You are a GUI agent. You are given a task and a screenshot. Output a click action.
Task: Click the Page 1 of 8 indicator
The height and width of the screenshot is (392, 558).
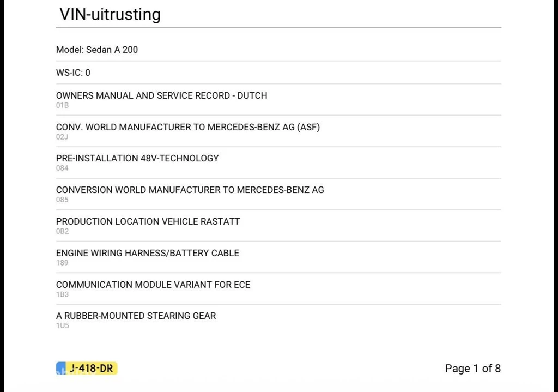click(472, 369)
